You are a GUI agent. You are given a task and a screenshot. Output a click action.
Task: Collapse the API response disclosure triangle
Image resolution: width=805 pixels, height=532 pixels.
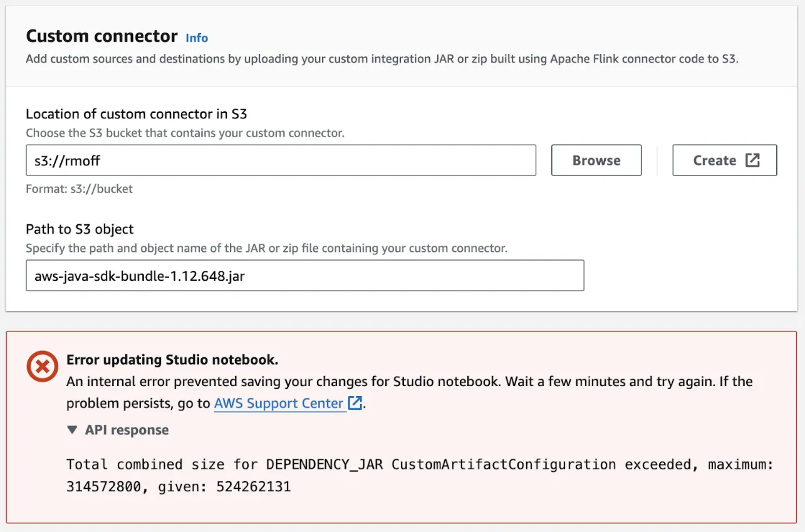73,430
